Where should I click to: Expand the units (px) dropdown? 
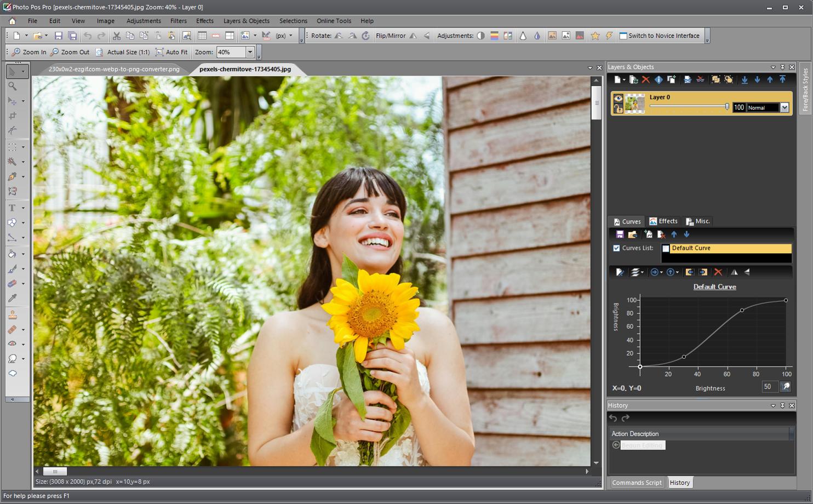[x=291, y=36]
